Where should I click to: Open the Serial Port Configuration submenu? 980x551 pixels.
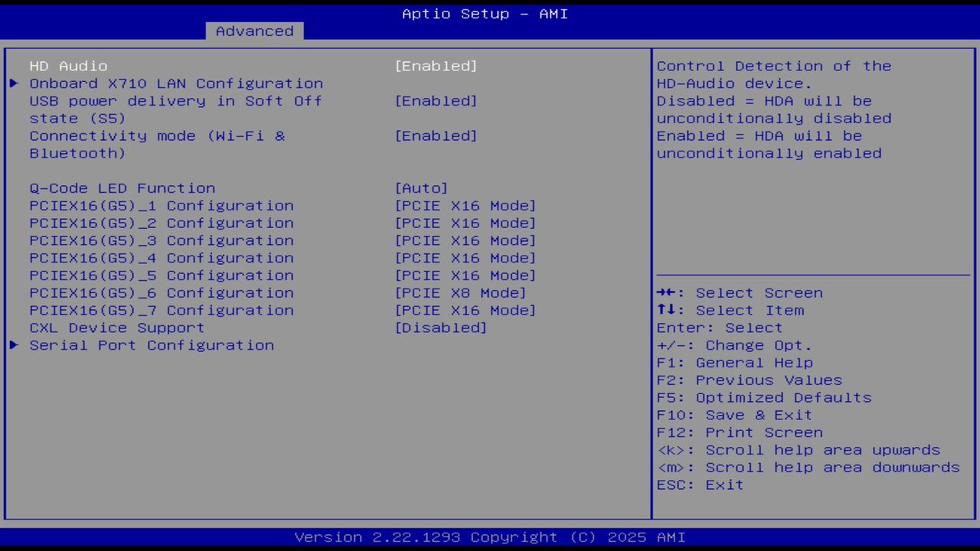(152, 345)
